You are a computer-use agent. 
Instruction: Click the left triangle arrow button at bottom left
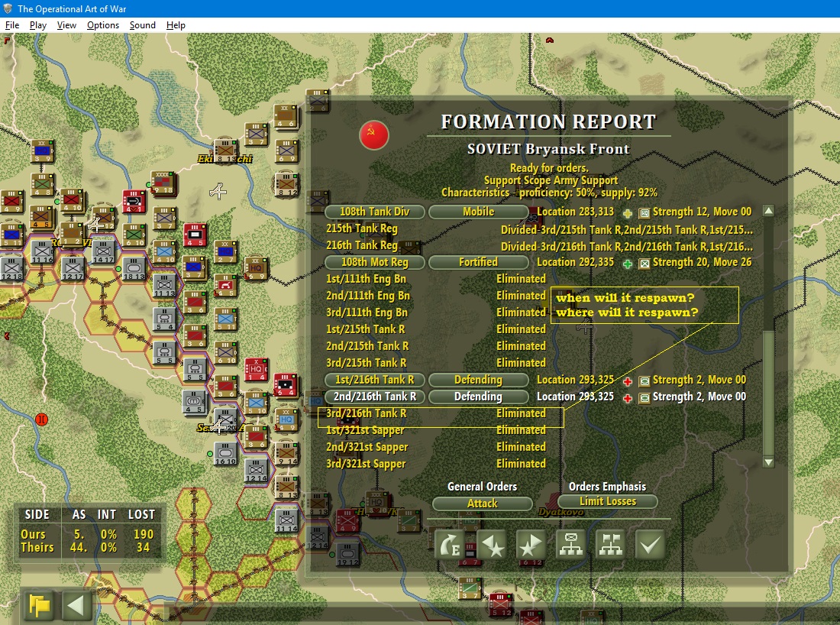[x=76, y=606]
